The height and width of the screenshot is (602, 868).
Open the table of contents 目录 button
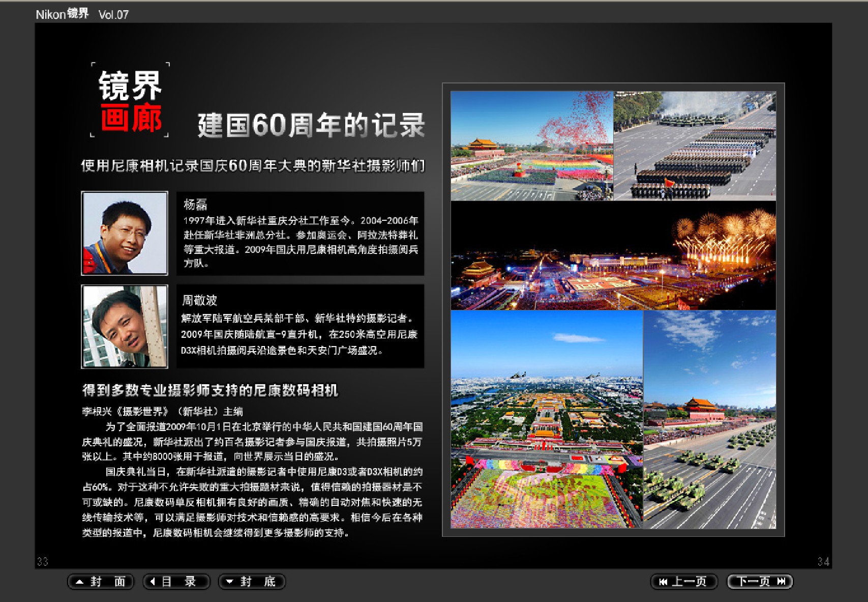coord(176,581)
